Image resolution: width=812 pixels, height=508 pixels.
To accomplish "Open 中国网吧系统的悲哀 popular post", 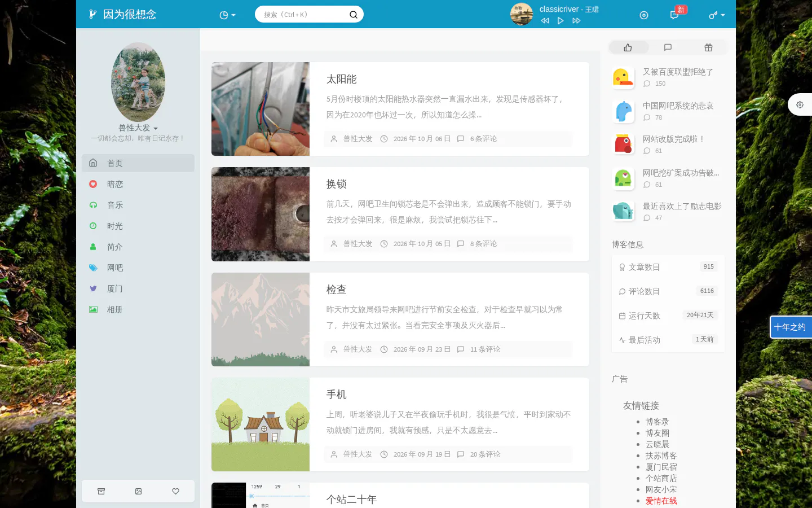I will [678, 106].
